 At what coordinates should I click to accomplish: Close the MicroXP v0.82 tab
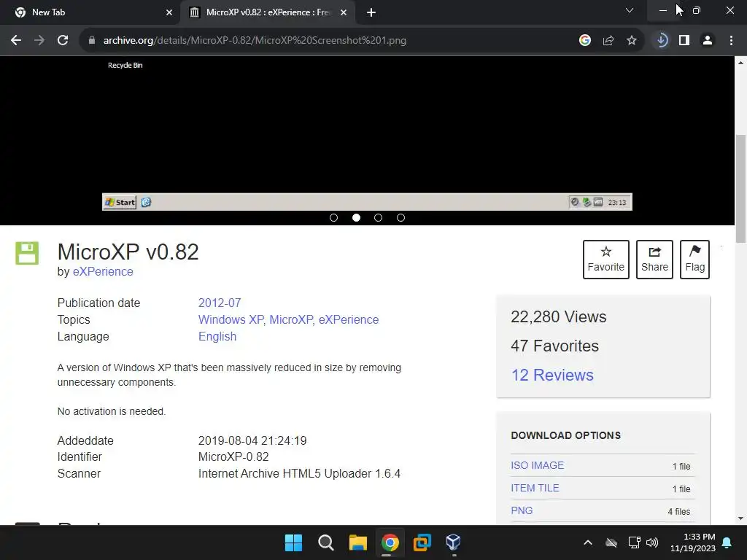344,12
